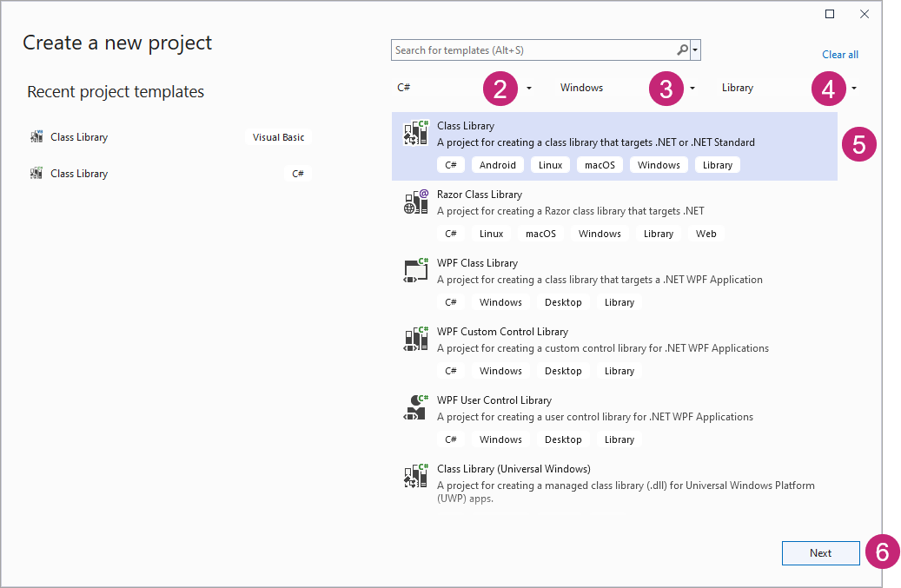
Task: Click the Universal Windows Class Library icon
Action: (416, 476)
